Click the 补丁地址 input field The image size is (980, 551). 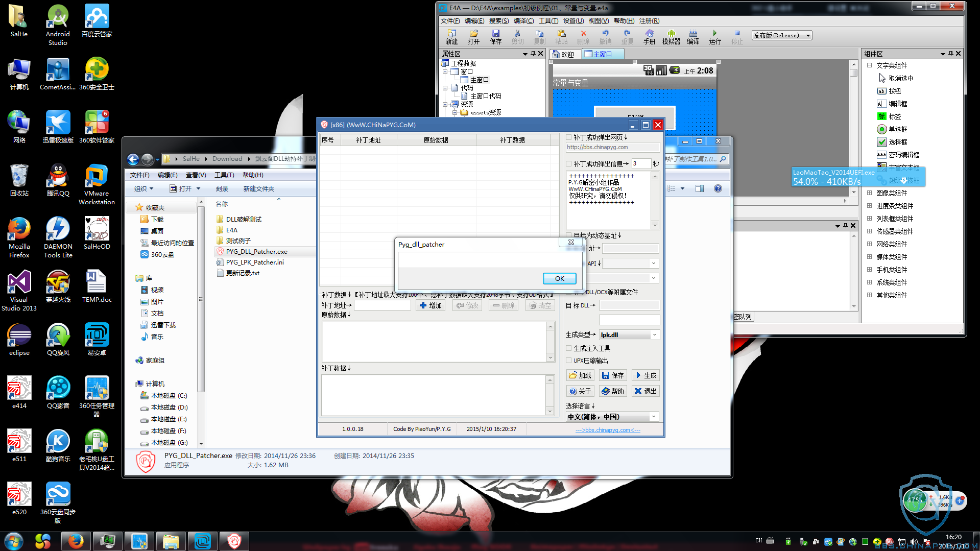tap(382, 305)
